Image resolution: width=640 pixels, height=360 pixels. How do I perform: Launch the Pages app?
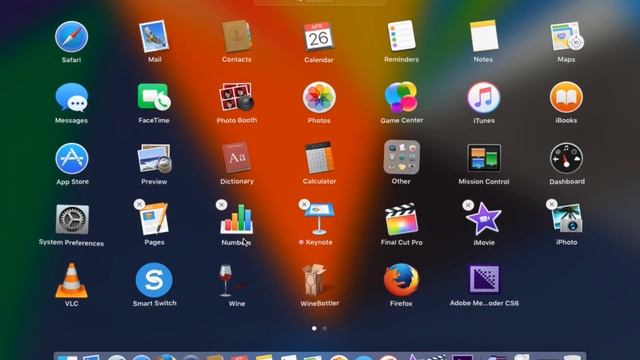[154, 219]
